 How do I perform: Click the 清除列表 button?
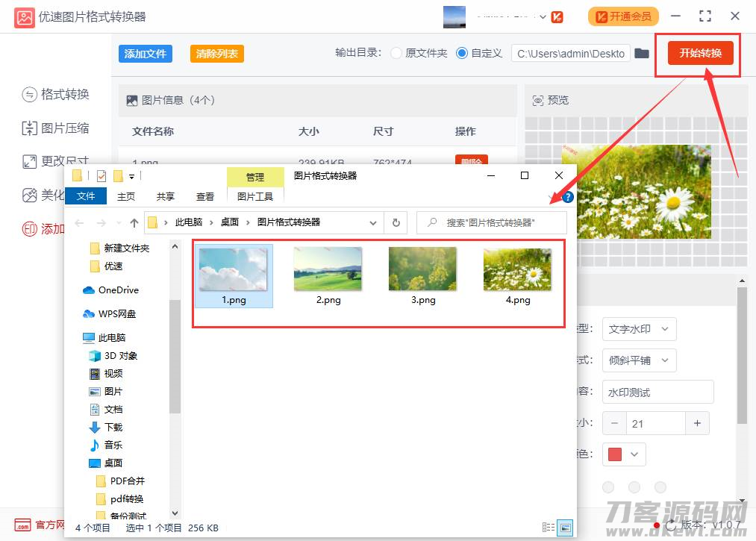(x=217, y=54)
